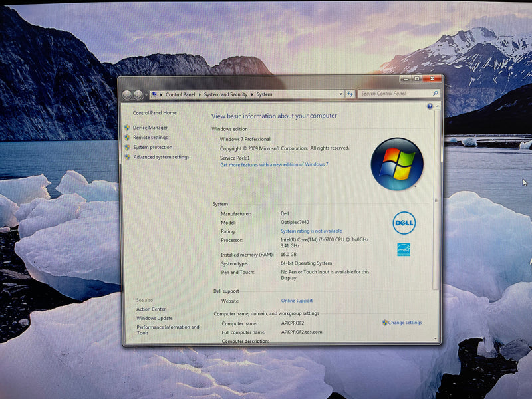
Task: Open the Online support website link
Action: (297, 301)
